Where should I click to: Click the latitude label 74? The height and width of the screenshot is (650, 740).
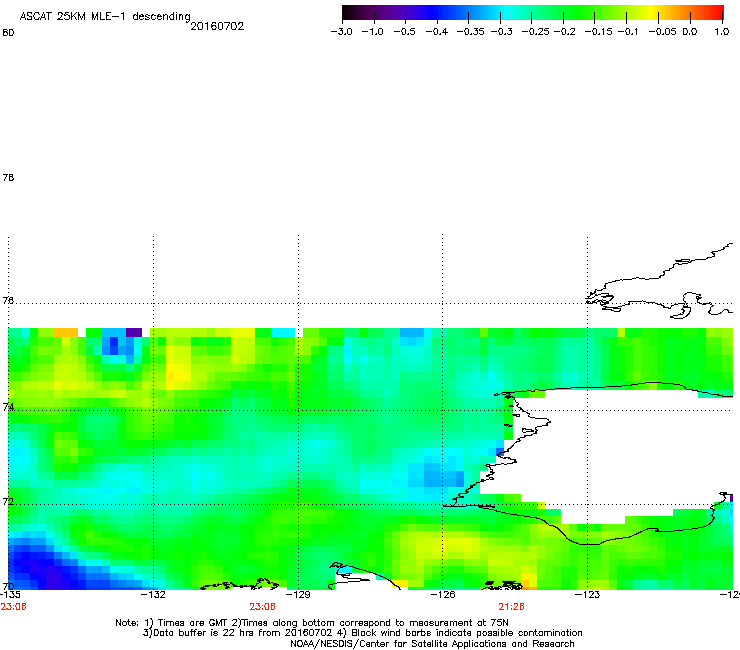coord(8,407)
